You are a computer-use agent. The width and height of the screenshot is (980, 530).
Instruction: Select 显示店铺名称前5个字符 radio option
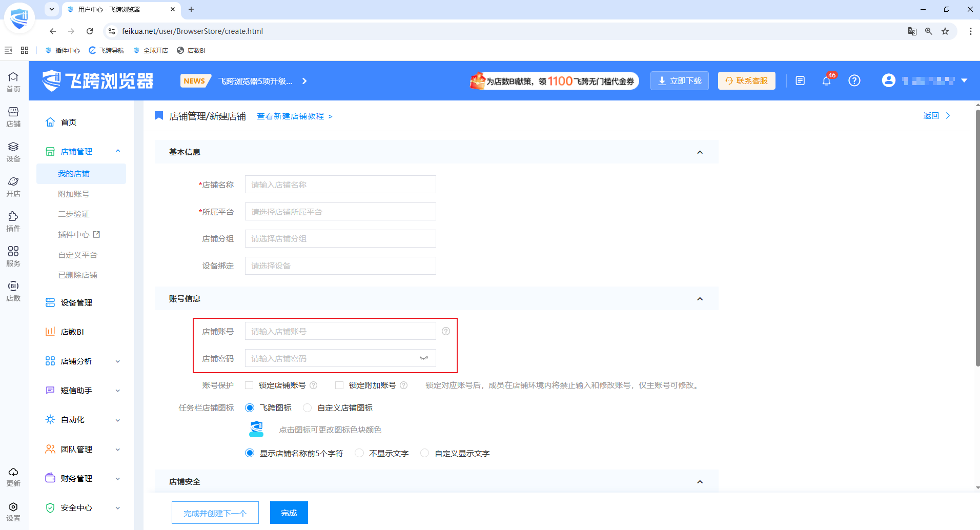250,453
